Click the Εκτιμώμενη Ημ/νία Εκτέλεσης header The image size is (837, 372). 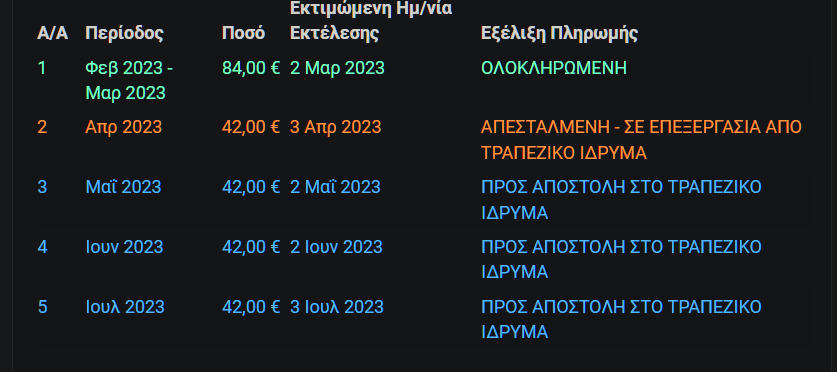(371, 21)
